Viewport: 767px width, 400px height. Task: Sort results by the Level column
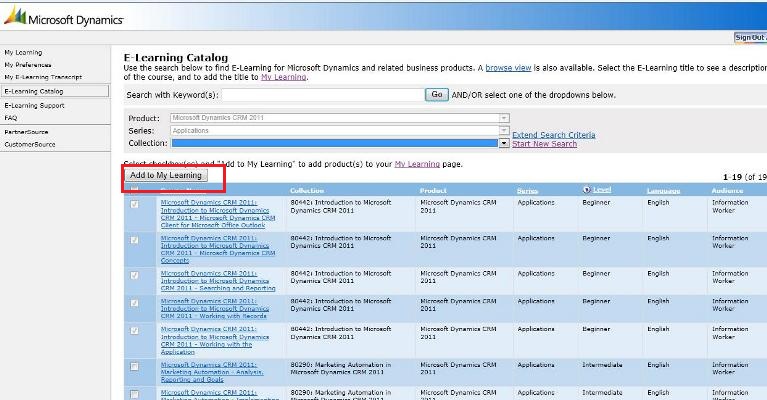click(602, 190)
